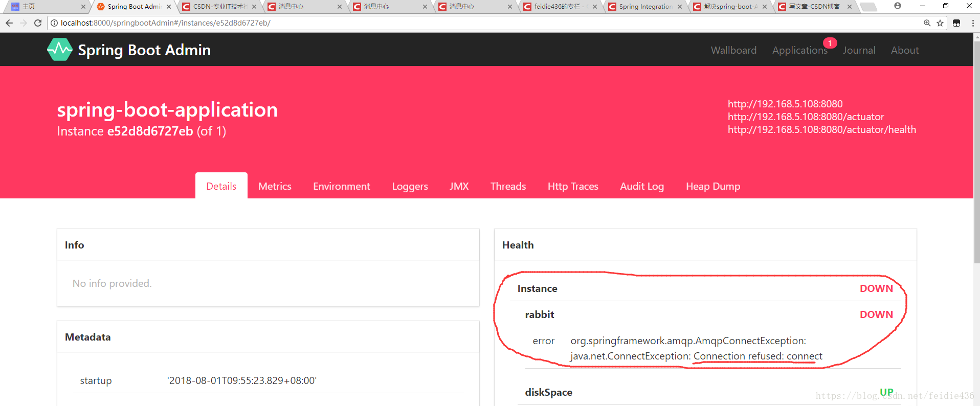
Task: Click the site info icon in the address bar
Action: (x=54, y=23)
